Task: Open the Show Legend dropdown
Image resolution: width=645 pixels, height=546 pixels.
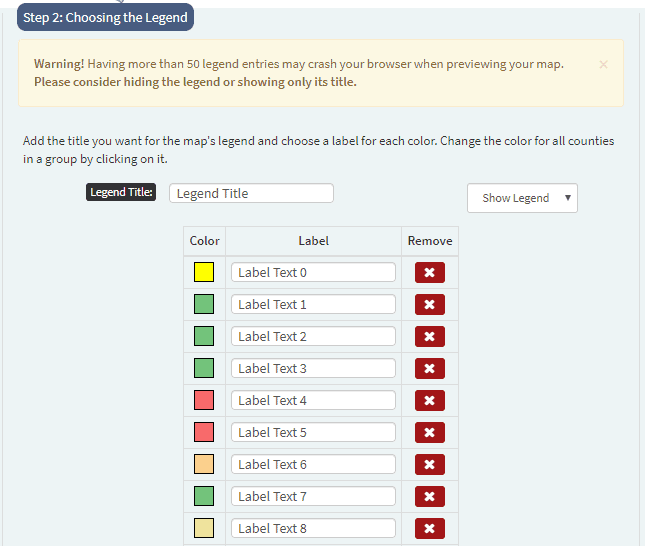Action: point(522,198)
